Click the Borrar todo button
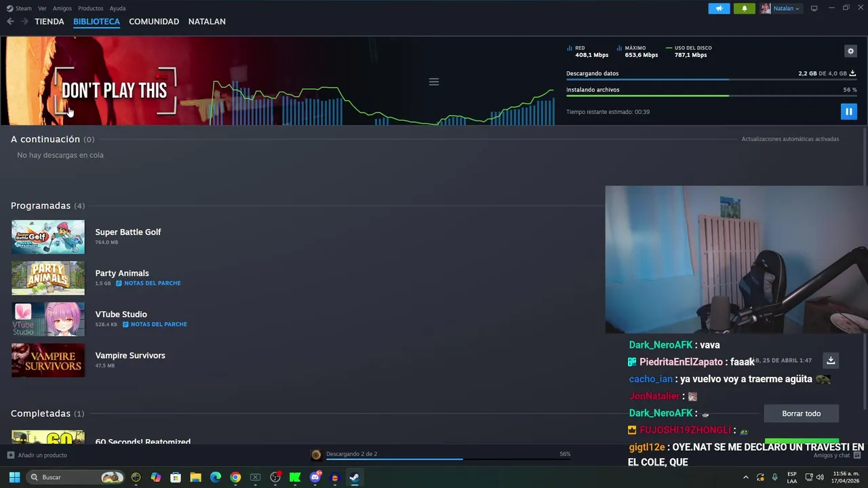The height and width of the screenshot is (488, 868). coord(801,413)
